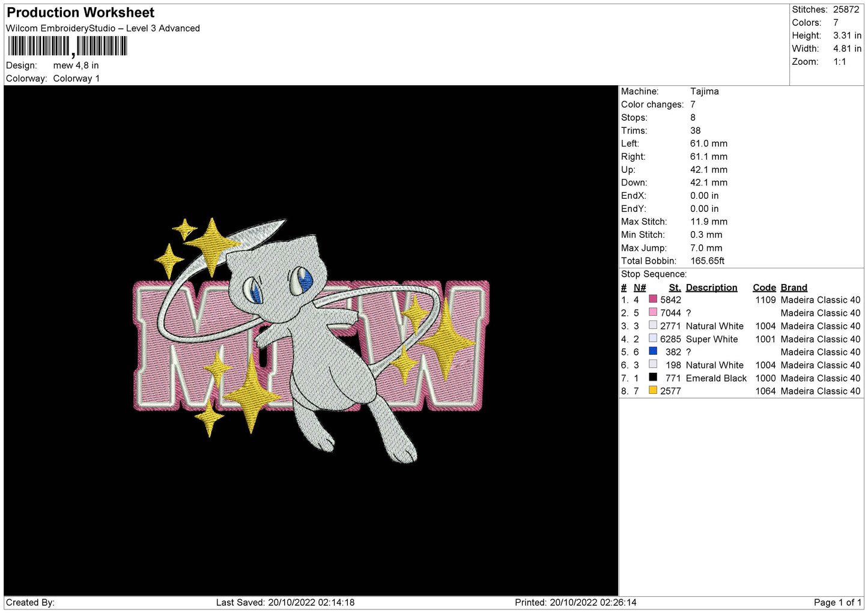The image size is (868, 613).
Task: Click the 'Code' column header
Action: point(764,288)
